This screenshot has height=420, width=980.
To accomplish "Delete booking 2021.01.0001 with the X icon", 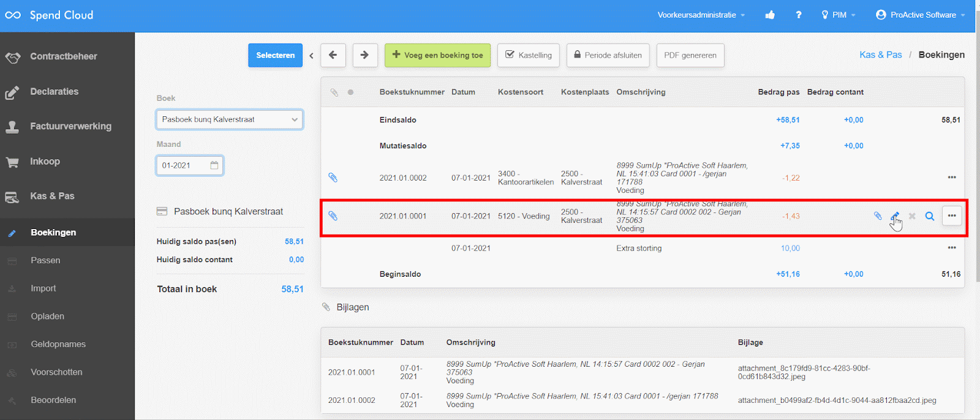I will [x=912, y=216].
